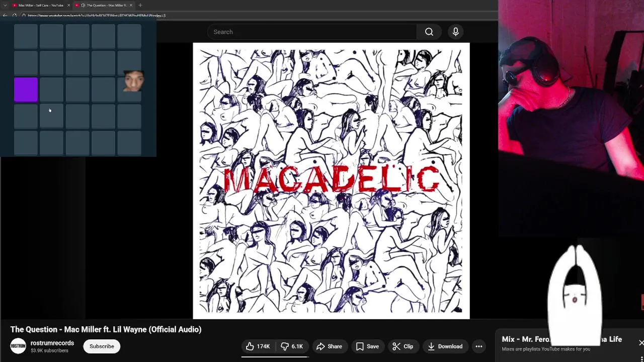Download the video
Screen dimensions: 644x362
pyautogui.click(x=445, y=346)
